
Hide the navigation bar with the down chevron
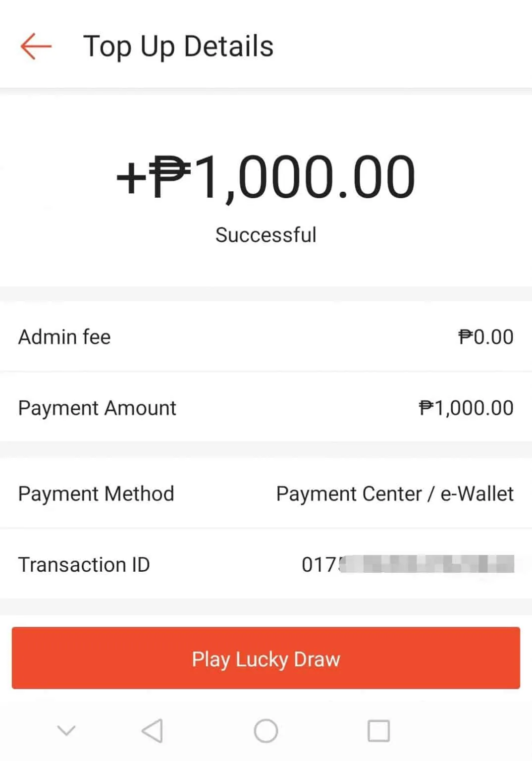[66, 730]
